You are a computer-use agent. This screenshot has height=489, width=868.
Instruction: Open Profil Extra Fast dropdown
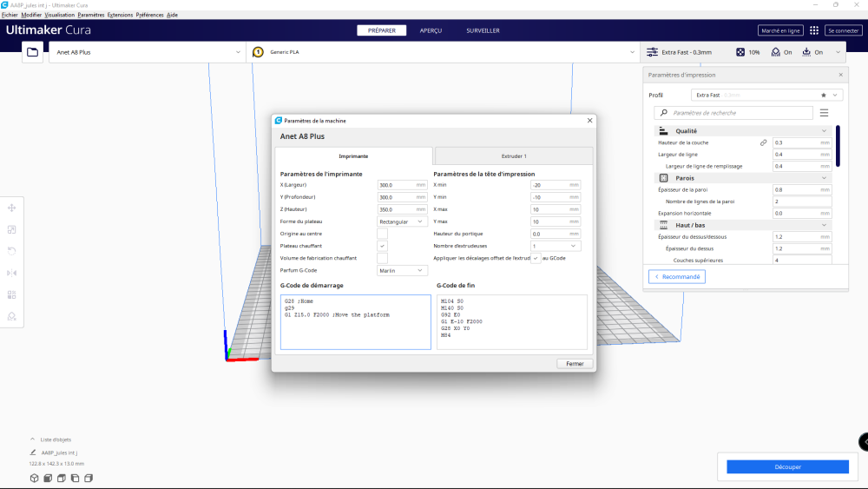coord(766,96)
